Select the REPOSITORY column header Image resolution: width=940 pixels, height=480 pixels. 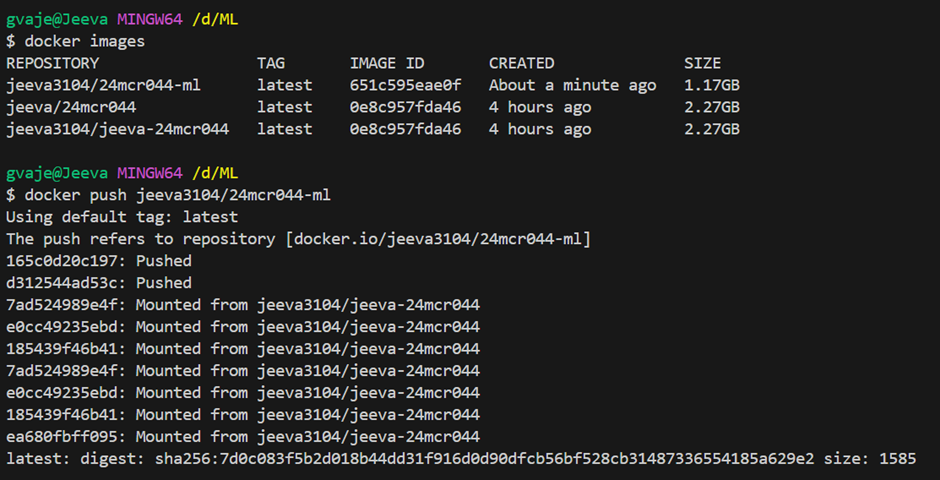point(52,63)
